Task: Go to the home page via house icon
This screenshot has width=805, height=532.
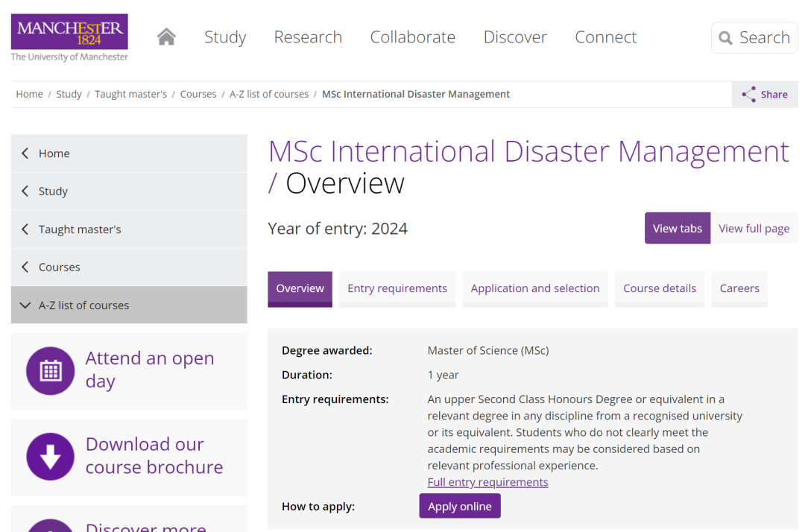Action: 166,37
